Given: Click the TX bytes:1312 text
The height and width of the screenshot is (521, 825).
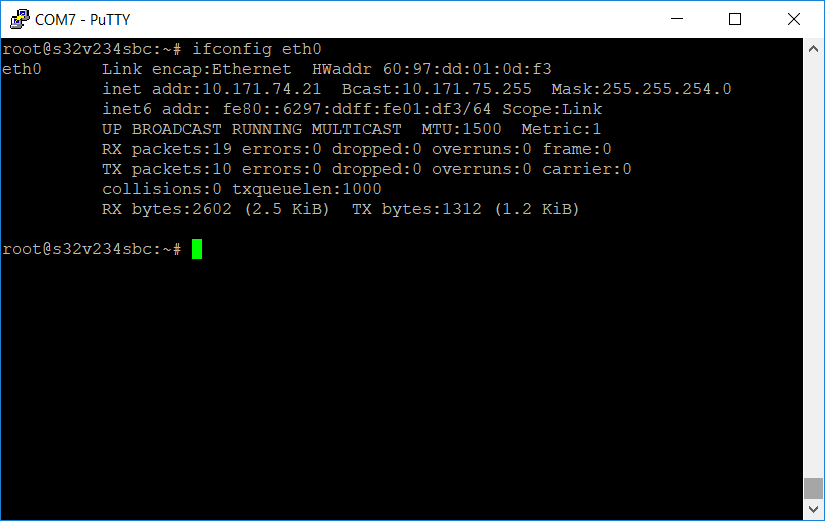Looking at the screenshot, I should point(417,209).
